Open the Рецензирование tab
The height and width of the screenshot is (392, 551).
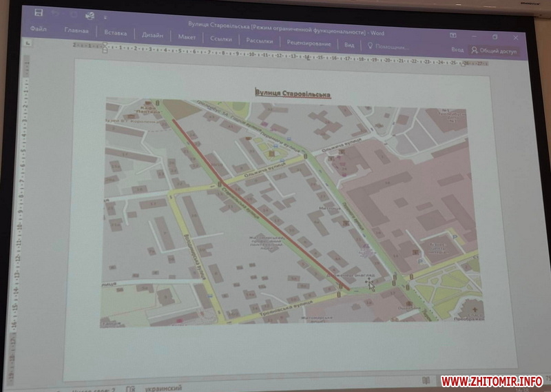pyautogui.click(x=309, y=43)
